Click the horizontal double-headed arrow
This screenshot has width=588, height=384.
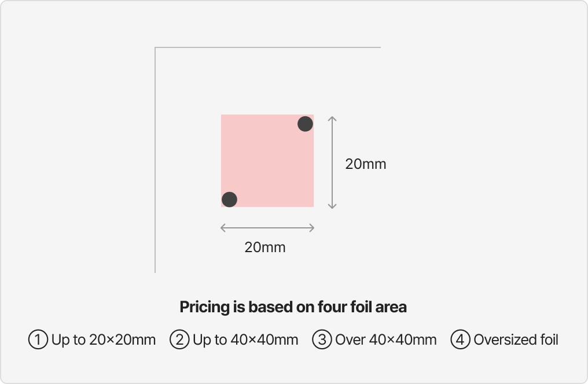click(x=267, y=228)
